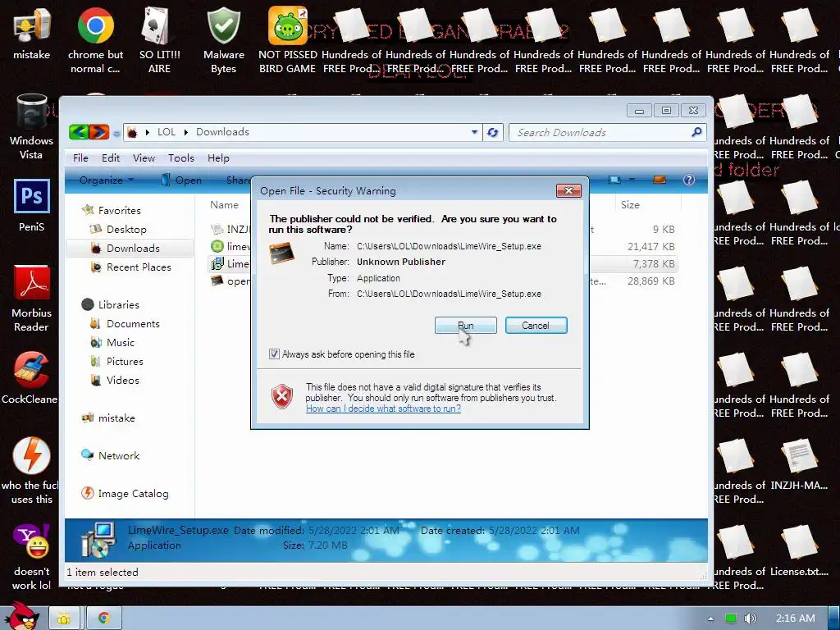
Task: Open 'How can I decide what software to run?'
Action: tap(383, 409)
